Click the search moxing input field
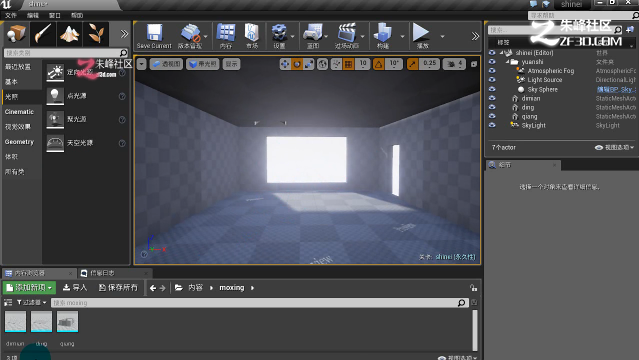The height and width of the screenshot is (360, 639). pyautogui.click(x=259, y=303)
